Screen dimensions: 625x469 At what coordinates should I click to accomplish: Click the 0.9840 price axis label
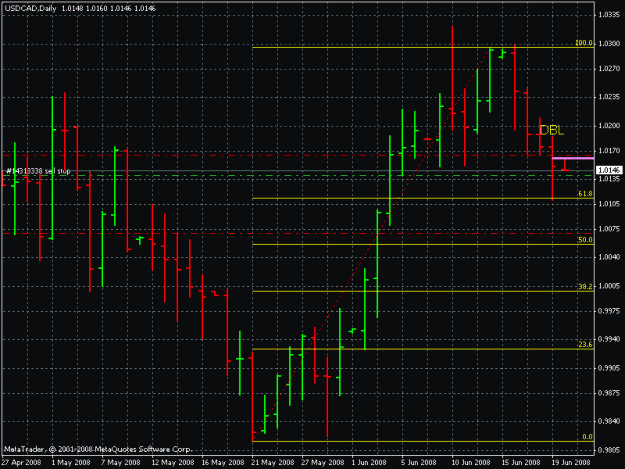tap(609, 421)
